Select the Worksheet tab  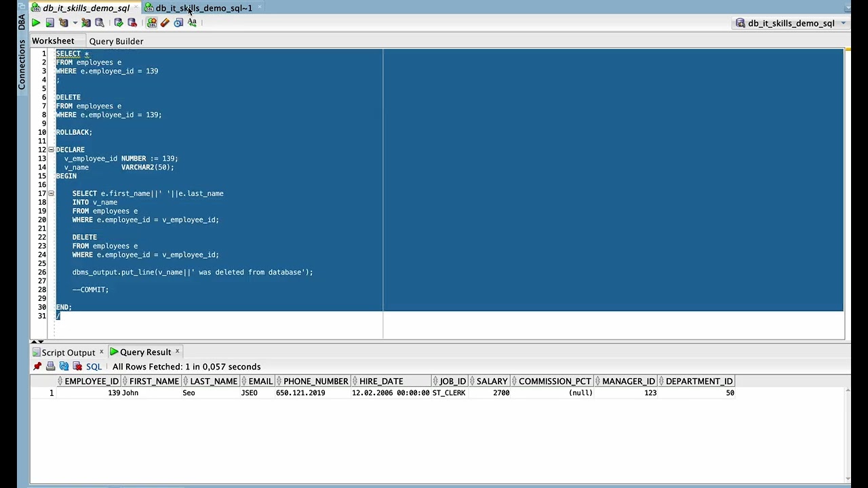(x=53, y=41)
